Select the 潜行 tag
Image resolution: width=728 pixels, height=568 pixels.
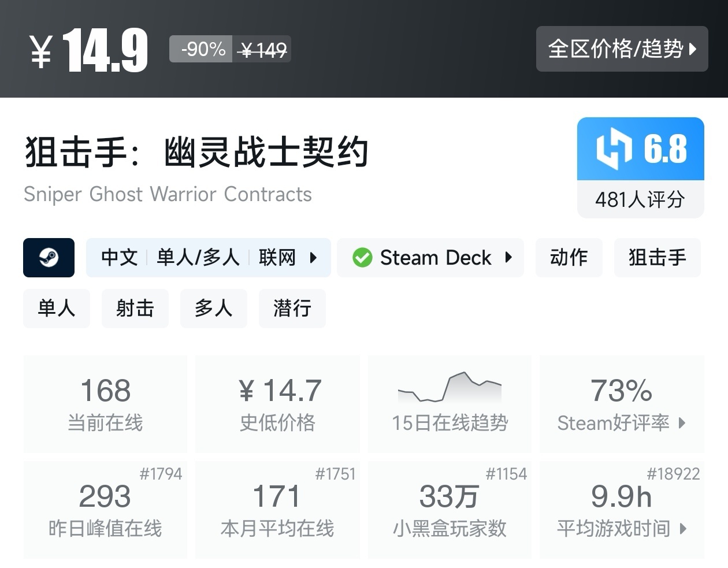point(292,309)
